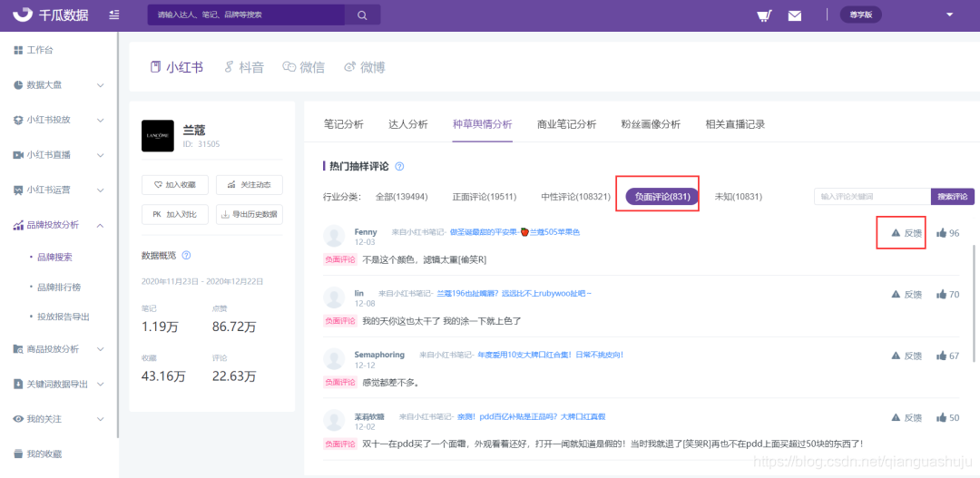
Task: Click the 千瓜数据 logo
Action: (x=51, y=15)
